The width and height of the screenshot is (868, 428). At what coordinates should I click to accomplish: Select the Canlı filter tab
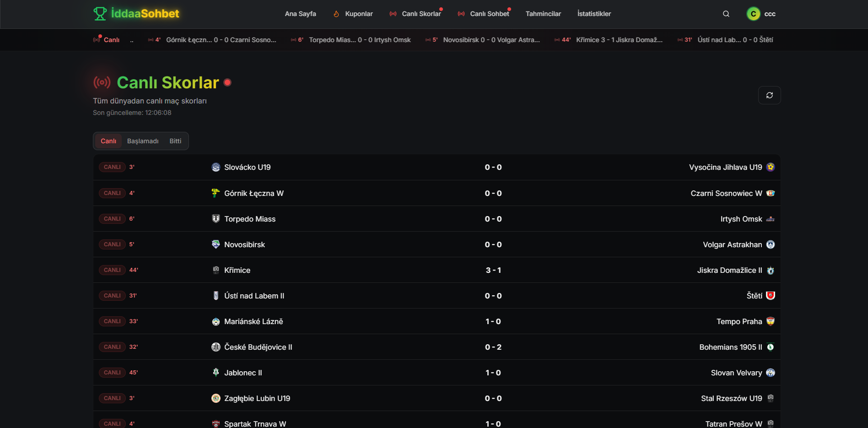(x=108, y=141)
